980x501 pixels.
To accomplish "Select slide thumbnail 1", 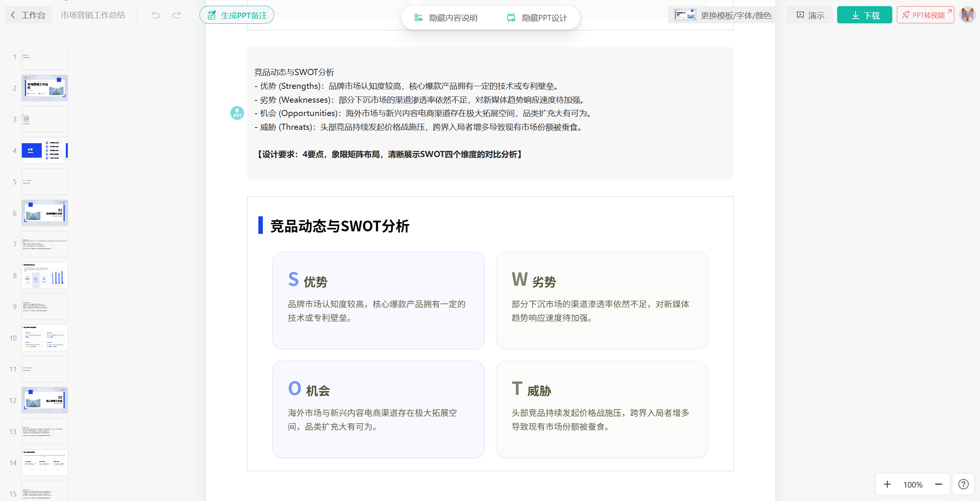I will (45, 59).
